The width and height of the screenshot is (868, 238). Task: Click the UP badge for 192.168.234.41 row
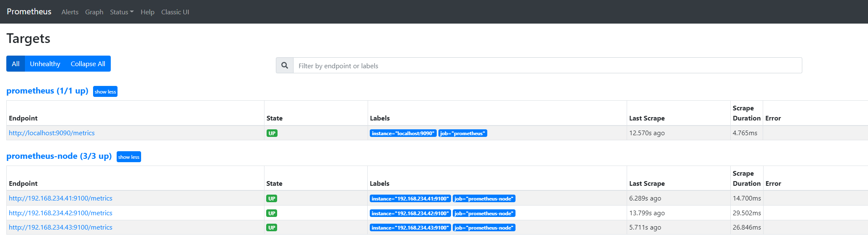pos(272,198)
